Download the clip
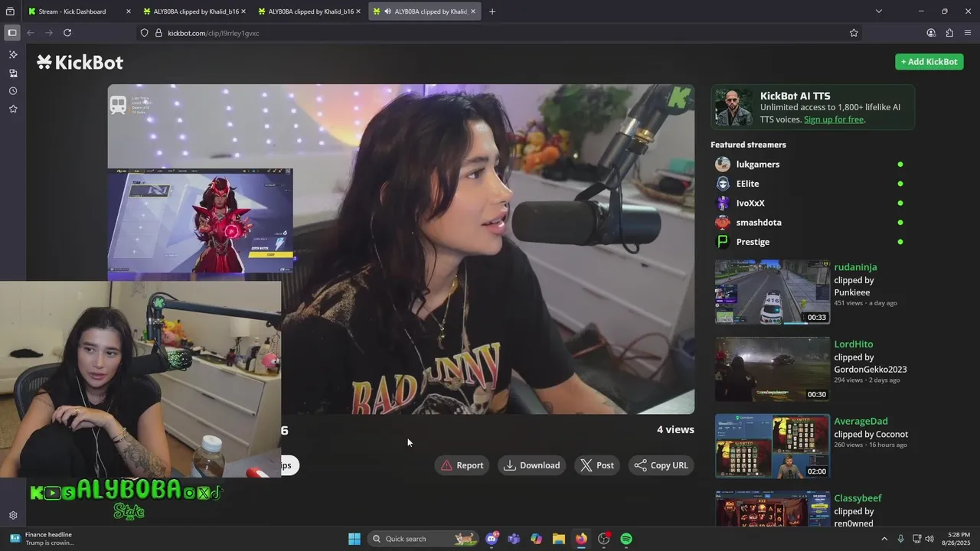This screenshot has height=551, width=980. click(x=531, y=465)
